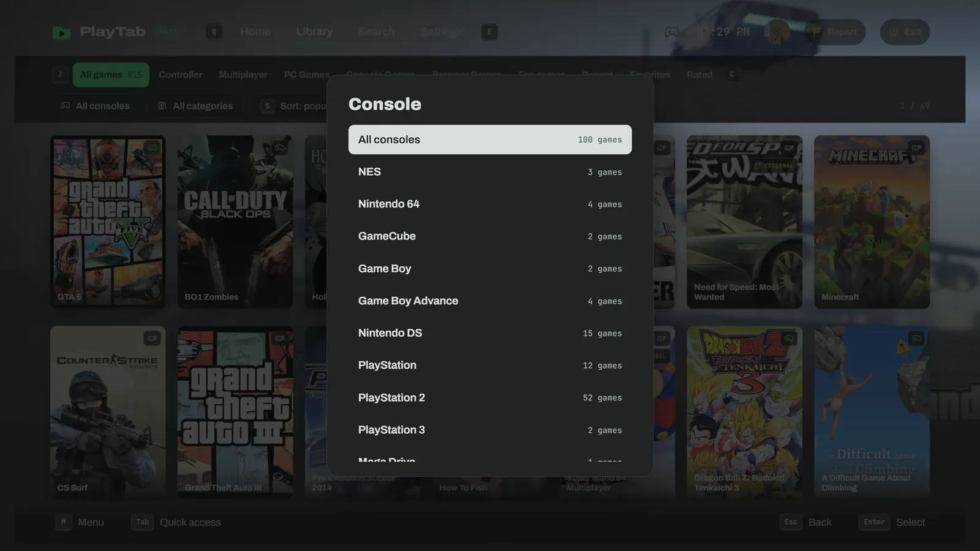Go to the Search tab

click(x=377, y=32)
